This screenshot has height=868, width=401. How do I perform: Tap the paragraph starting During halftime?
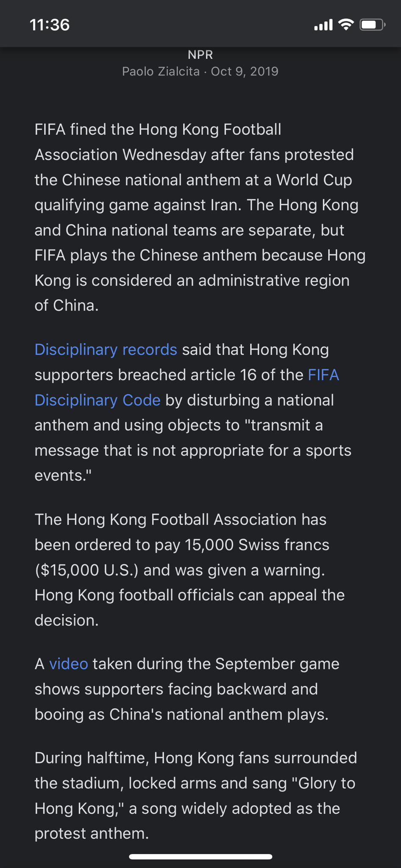pyautogui.click(x=196, y=796)
